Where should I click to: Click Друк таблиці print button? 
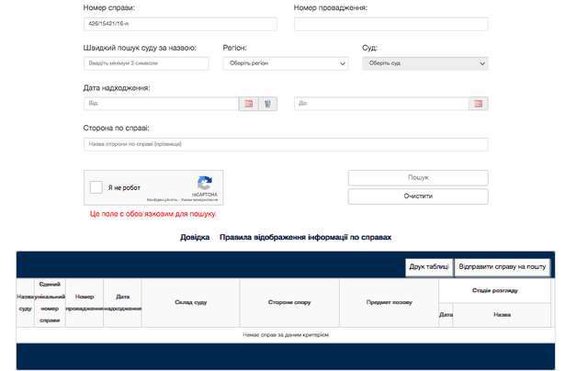[429, 266]
